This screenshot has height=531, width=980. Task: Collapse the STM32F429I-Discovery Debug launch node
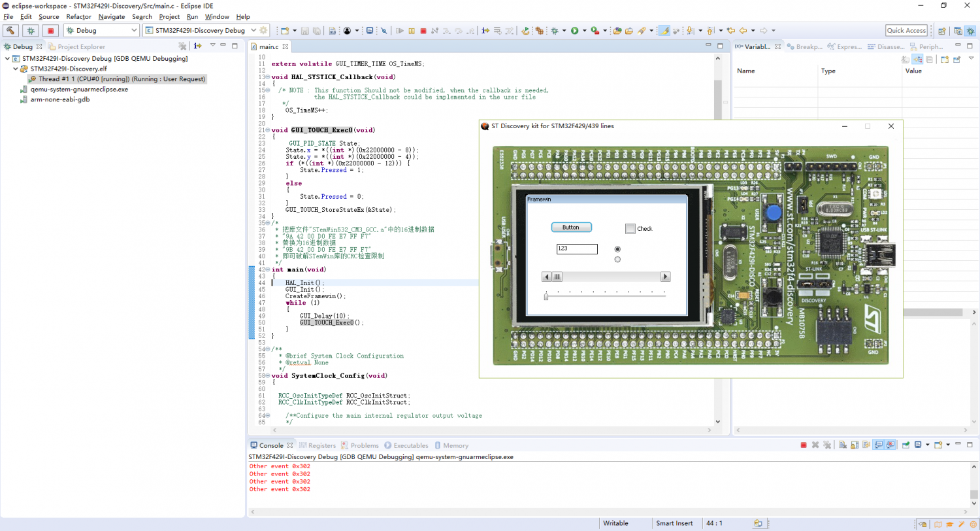click(x=7, y=58)
